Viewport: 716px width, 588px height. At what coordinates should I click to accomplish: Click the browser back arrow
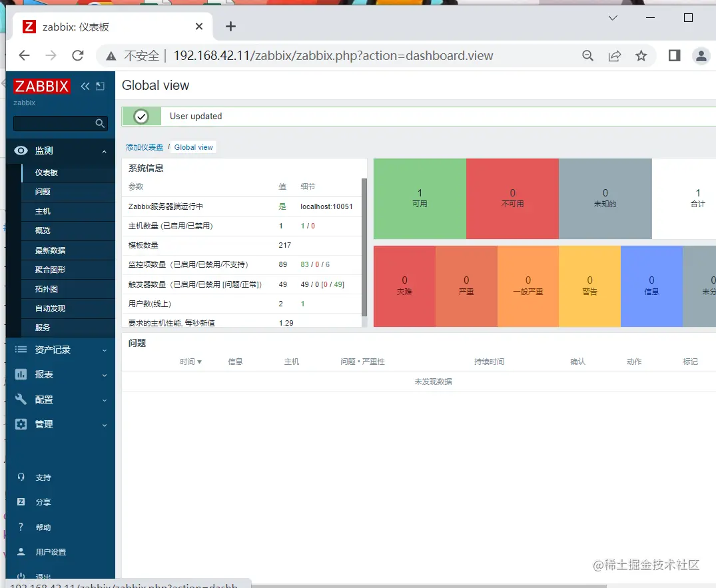click(x=24, y=56)
